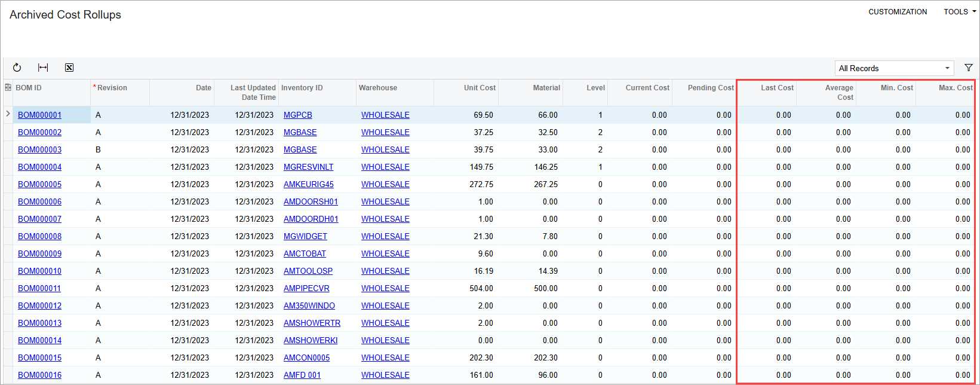The width and height of the screenshot is (980, 385).
Task: Open the All Records filter dropdown
Action: (x=893, y=68)
